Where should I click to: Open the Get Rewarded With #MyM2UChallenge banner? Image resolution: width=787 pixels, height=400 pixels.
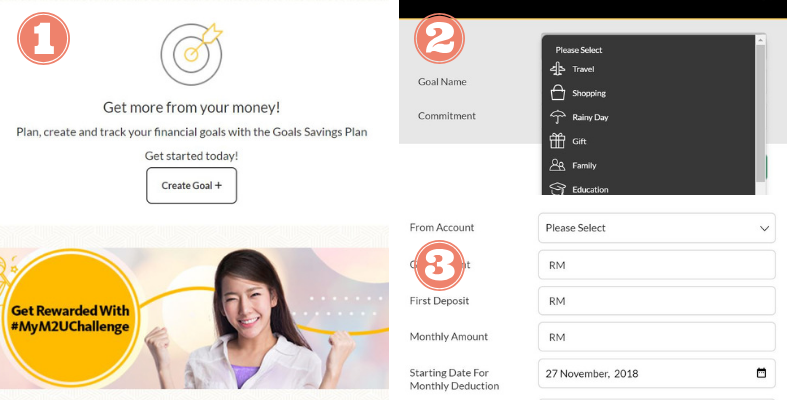[x=194, y=318]
